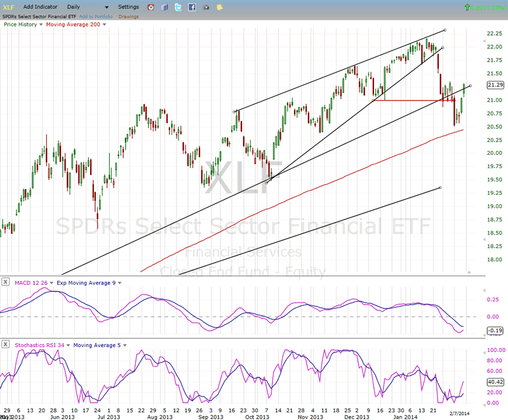Select the upper trendline end handle near 22.25
This screenshot has height=420, width=508.
(x=445, y=30)
